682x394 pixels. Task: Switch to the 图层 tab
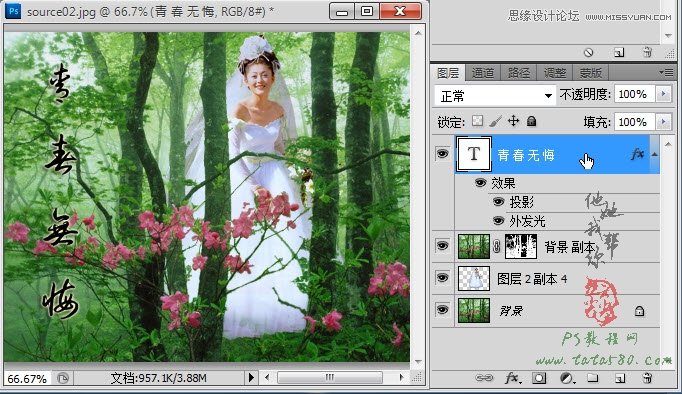tap(448, 73)
